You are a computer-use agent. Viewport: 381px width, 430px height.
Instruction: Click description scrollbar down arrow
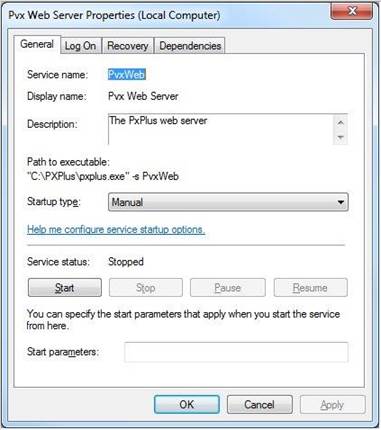pos(340,137)
